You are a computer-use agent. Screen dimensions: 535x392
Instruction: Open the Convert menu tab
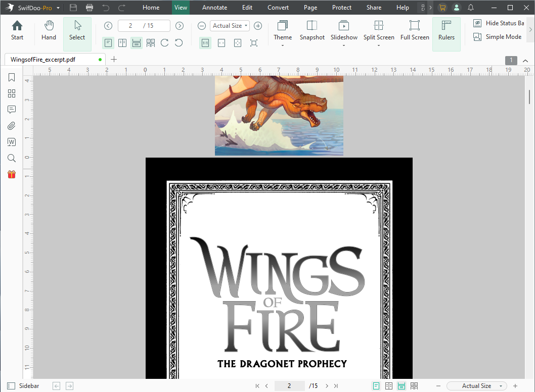(x=278, y=8)
